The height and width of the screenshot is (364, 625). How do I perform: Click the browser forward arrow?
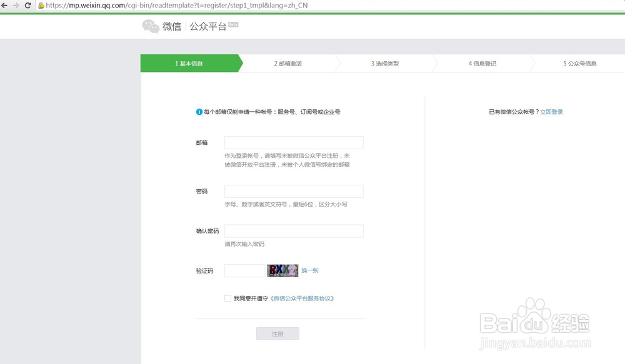click(x=16, y=5)
